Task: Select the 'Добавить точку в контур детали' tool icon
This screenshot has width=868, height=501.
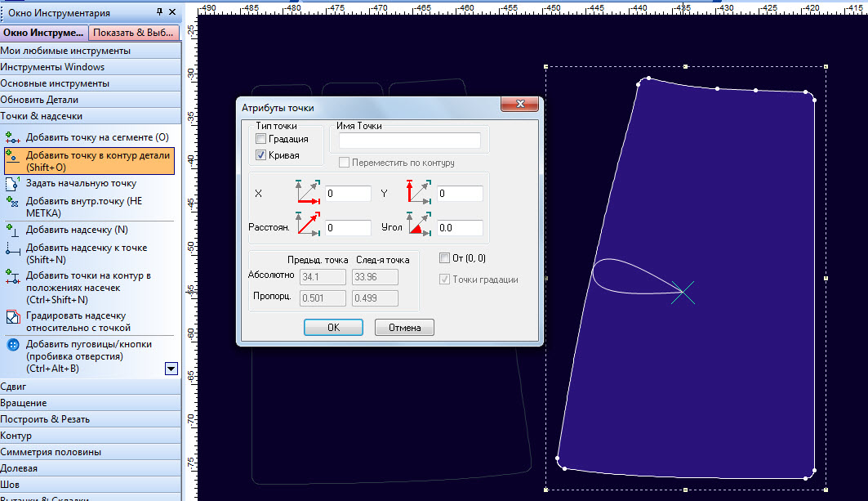Action: click(x=11, y=156)
